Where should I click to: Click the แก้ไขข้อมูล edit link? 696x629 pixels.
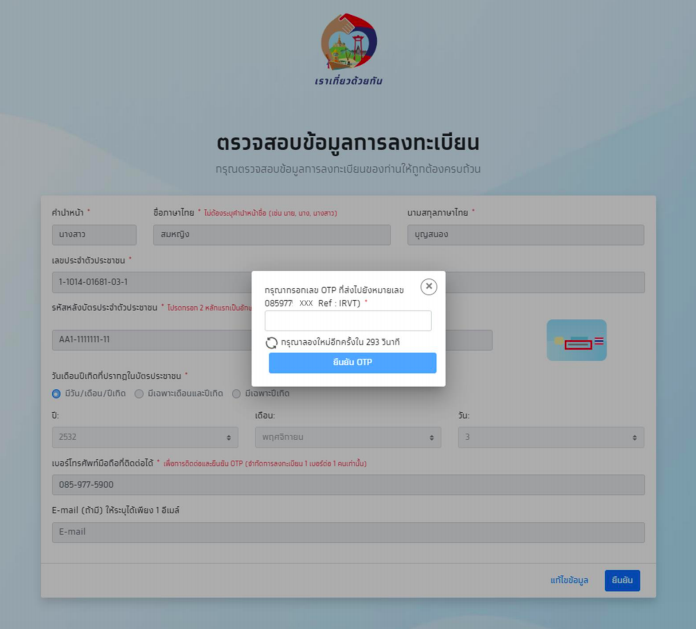pos(569,580)
